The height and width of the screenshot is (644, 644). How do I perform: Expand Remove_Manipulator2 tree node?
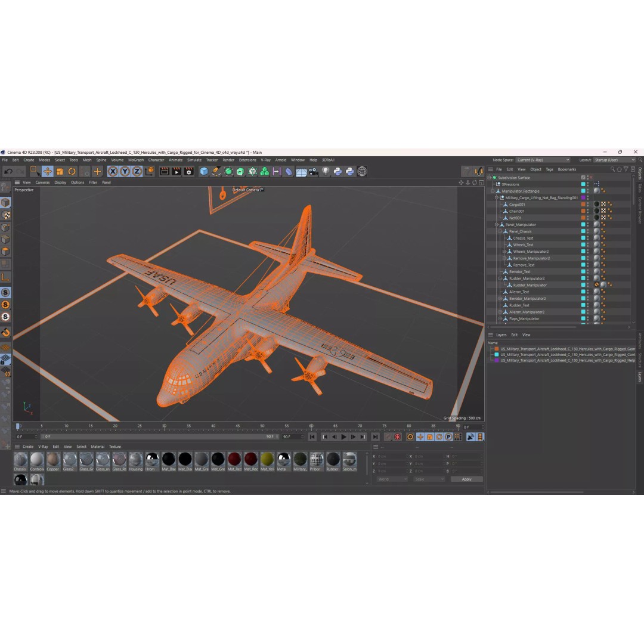coord(504,258)
